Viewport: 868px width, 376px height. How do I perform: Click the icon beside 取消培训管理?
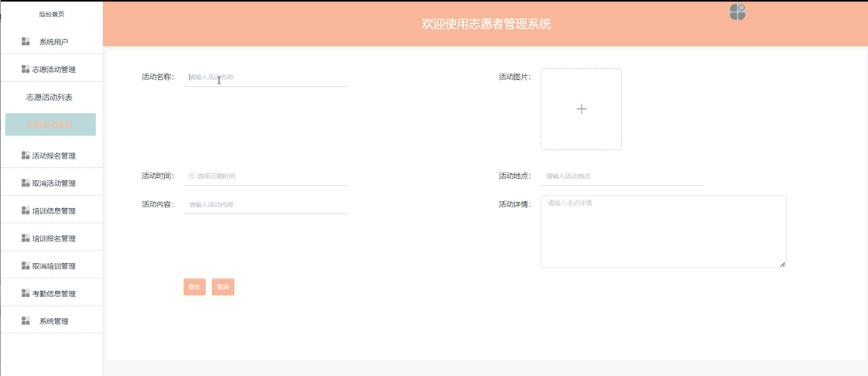point(26,266)
